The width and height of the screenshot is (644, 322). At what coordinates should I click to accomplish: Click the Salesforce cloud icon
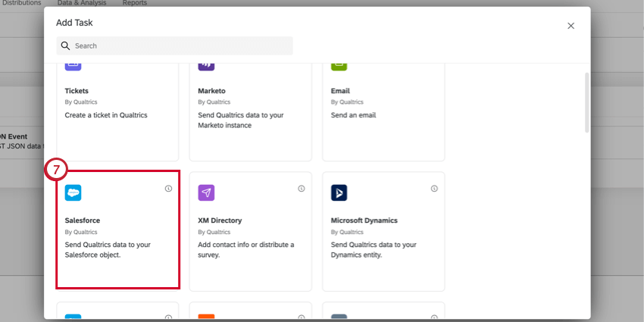[73, 192]
